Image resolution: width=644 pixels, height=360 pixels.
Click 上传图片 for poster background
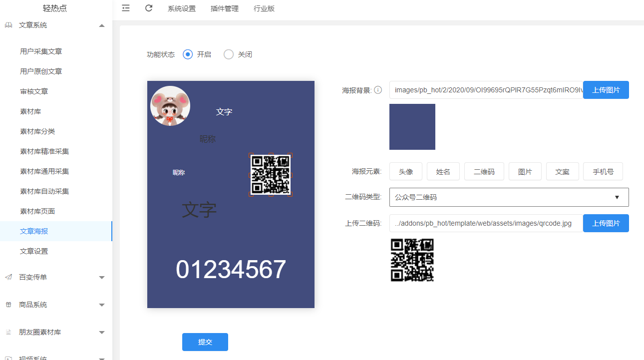tap(606, 90)
